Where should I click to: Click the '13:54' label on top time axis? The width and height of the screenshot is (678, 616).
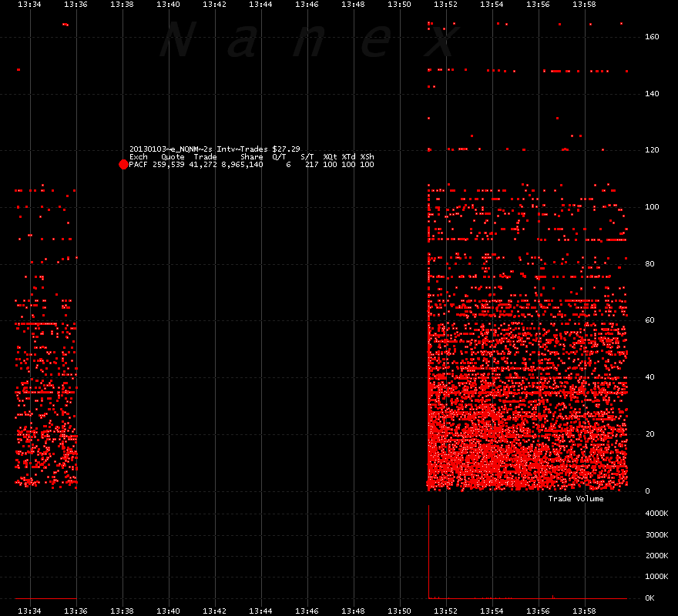point(492,5)
